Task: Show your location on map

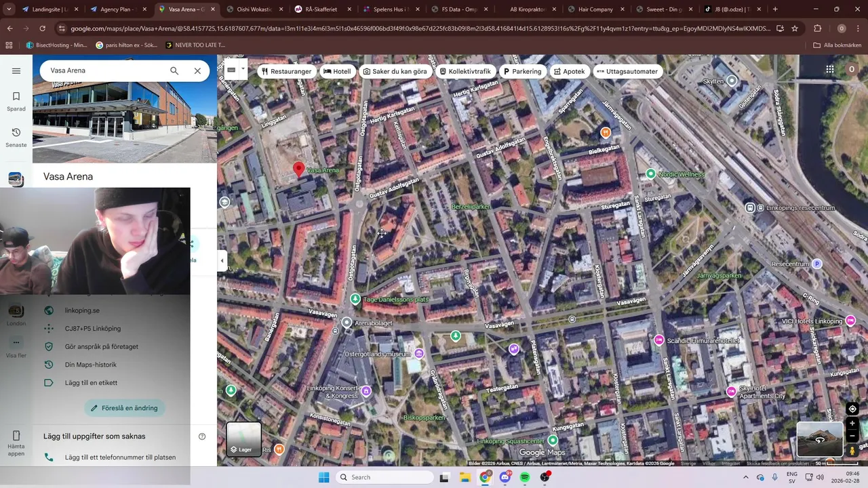Action: (x=852, y=409)
